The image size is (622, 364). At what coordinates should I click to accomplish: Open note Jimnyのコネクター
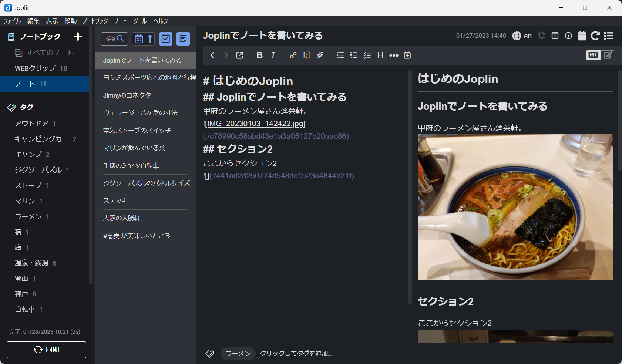[x=145, y=95]
